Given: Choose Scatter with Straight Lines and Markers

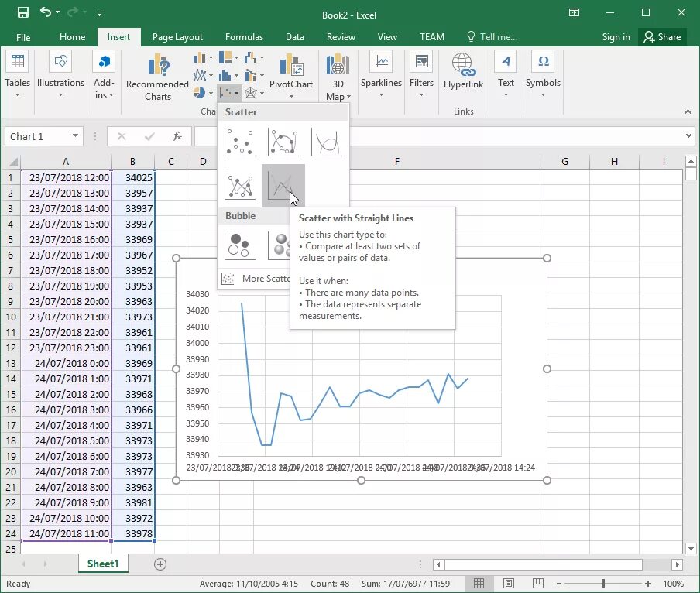Looking at the screenshot, I should pyautogui.click(x=240, y=185).
